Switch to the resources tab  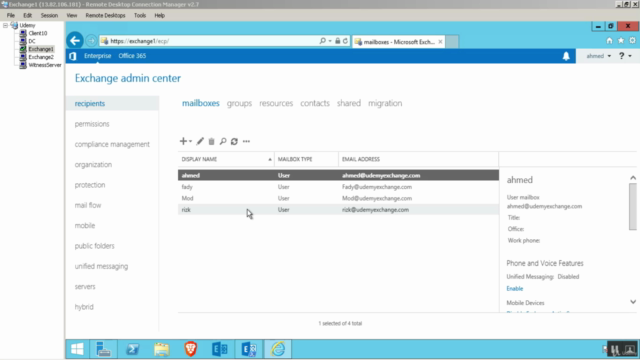pos(276,103)
